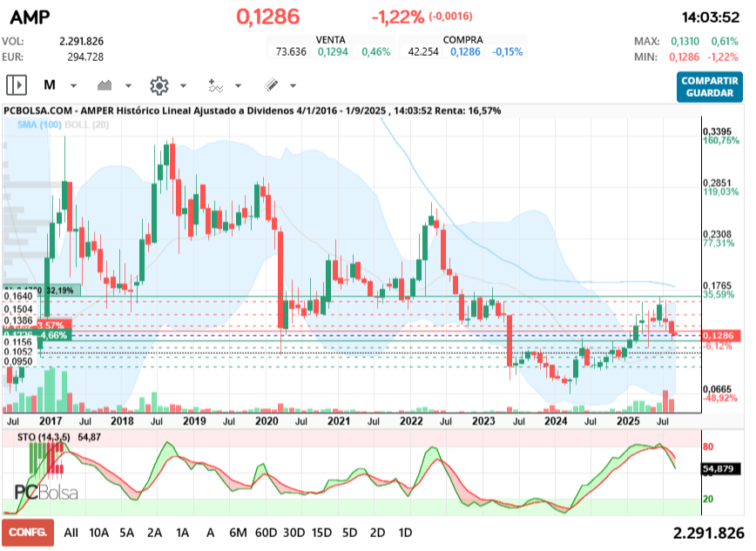Open the settings gear icon
Viewport: 756px width, 551px height.
click(x=159, y=85)
